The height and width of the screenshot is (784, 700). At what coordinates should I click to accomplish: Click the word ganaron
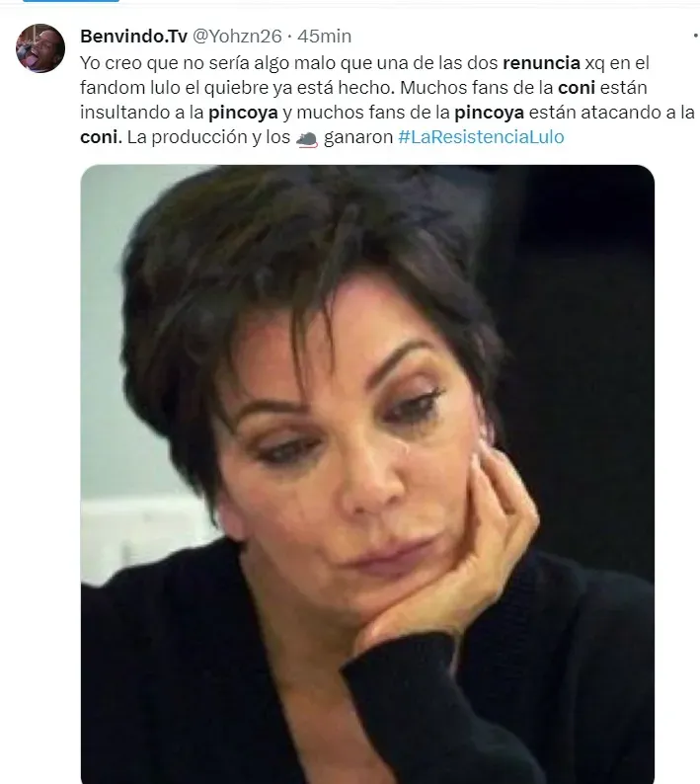358,137
